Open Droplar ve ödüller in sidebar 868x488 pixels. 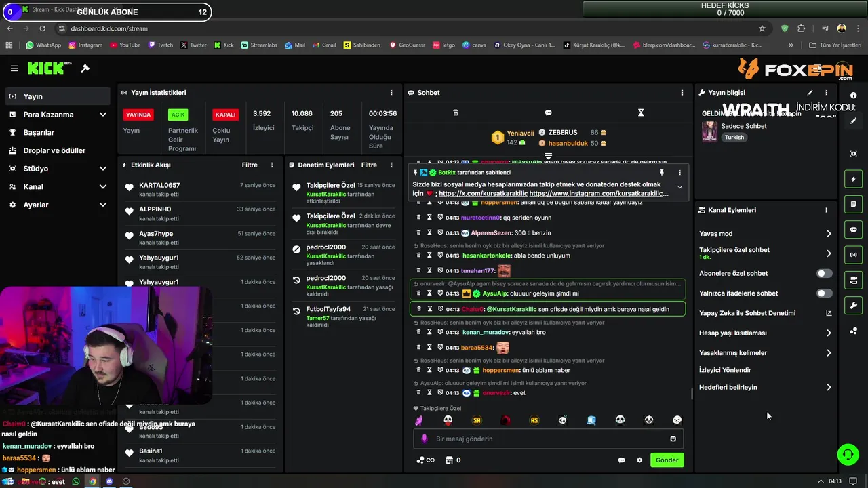click(58, 150)
